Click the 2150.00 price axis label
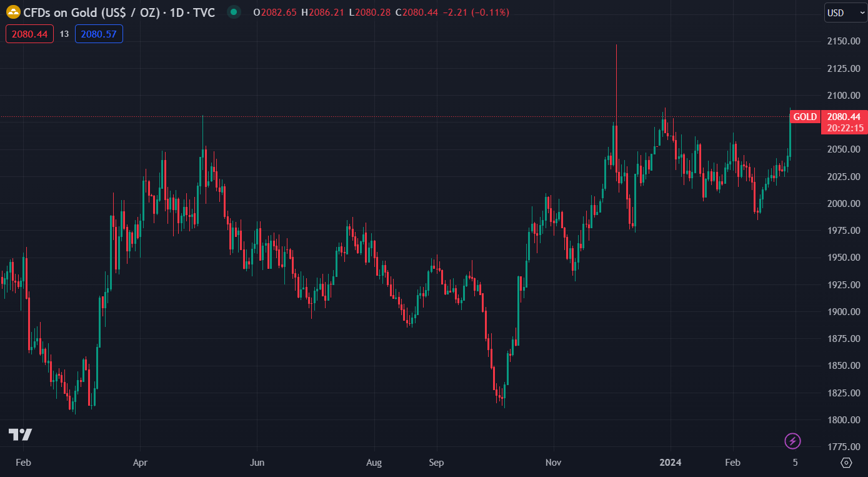The image size is (868, 477). tap(844, 41)
